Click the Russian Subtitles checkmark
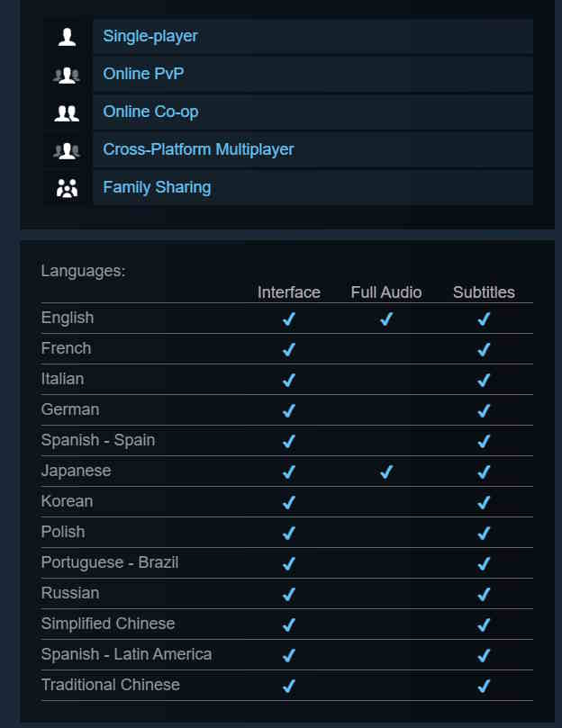Image resolution: width=562 pixels, height=728 pixels. 484,594
